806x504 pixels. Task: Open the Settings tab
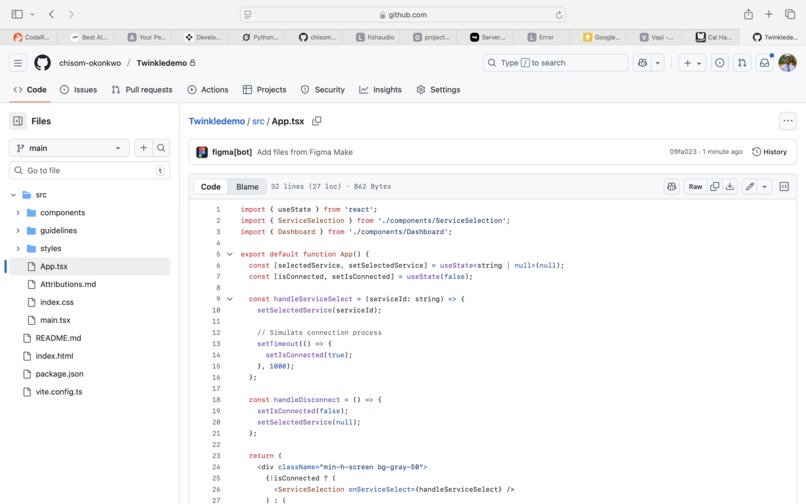pos(438,89)
